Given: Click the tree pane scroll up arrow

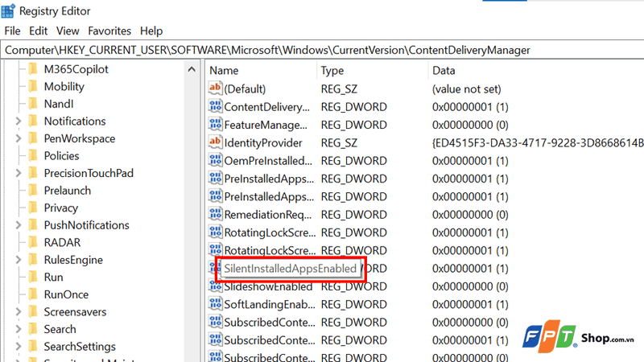Looking at the screenshot, I should point(192,69).
